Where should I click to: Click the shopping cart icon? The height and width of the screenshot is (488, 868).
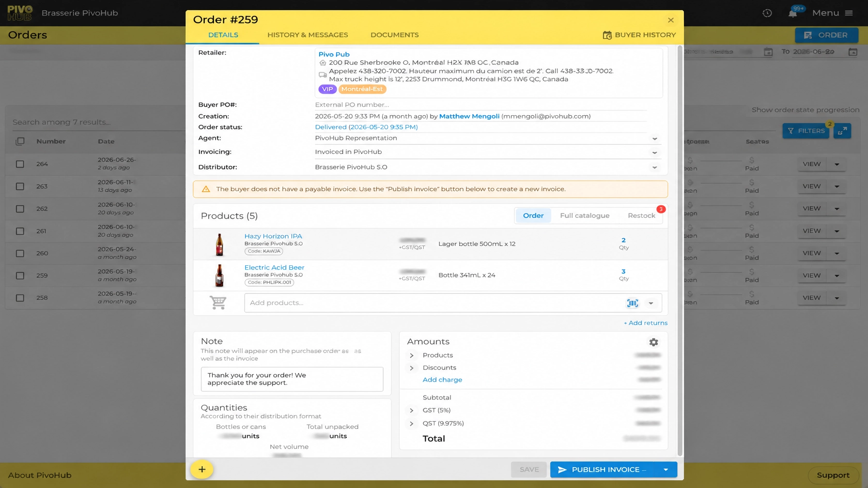(x=218, y=303)
